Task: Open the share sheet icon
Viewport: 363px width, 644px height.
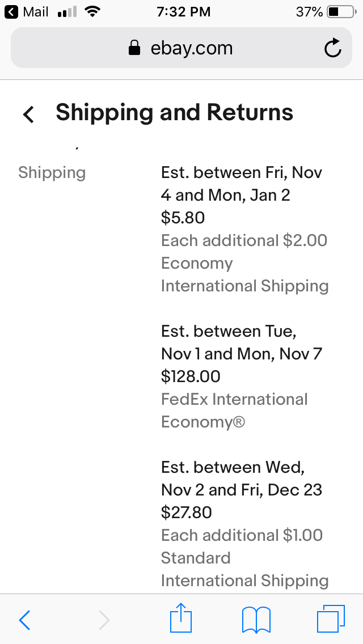Action: (181, 617)
